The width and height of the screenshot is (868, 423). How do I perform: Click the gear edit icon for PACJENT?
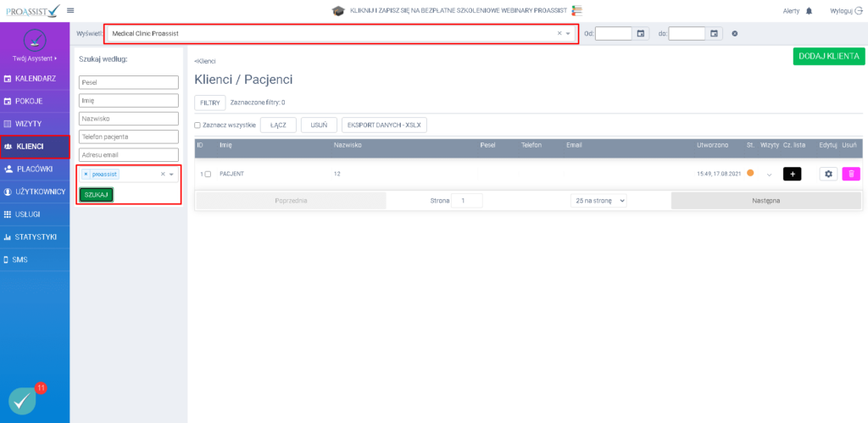pyautogui.click(x=829, y=174)
